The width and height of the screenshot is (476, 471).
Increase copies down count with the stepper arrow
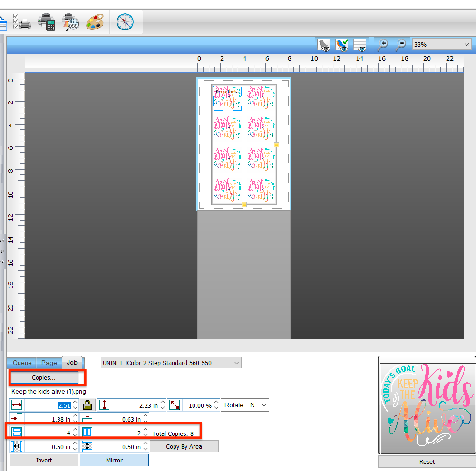(x=75, y=429)
